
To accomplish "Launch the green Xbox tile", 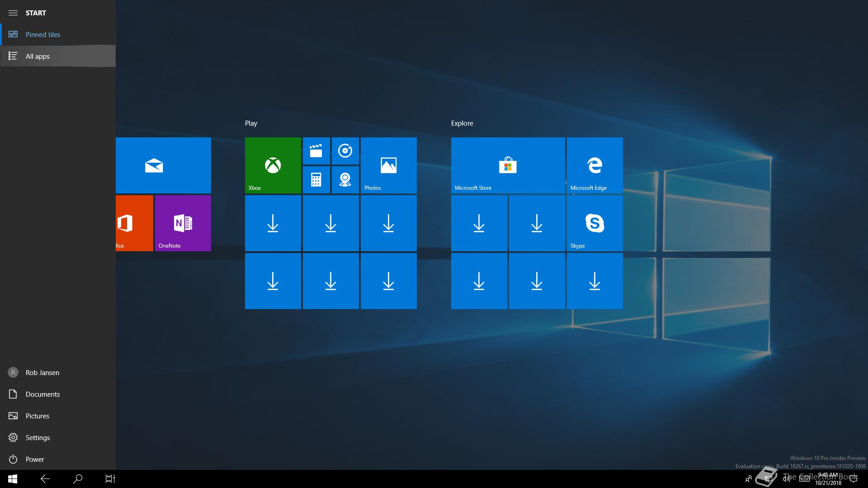I will 273,165.
